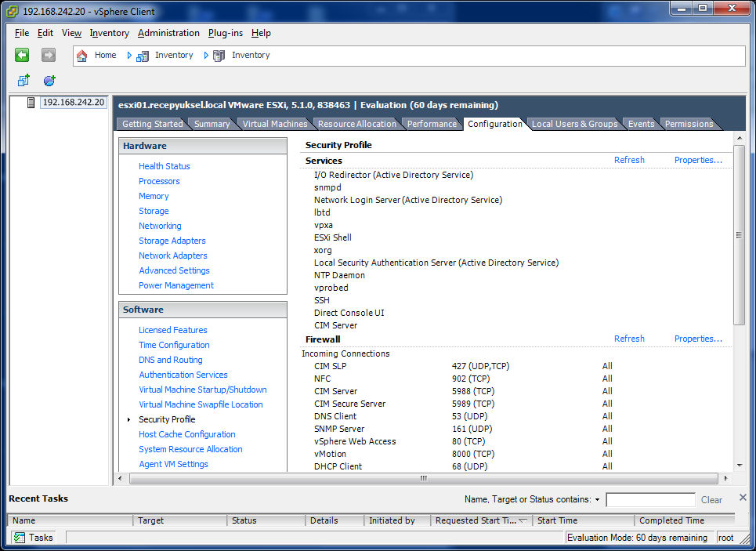Open the Network Adapters link
This screenshot has width=756, height=551.
tap(173, 256)
